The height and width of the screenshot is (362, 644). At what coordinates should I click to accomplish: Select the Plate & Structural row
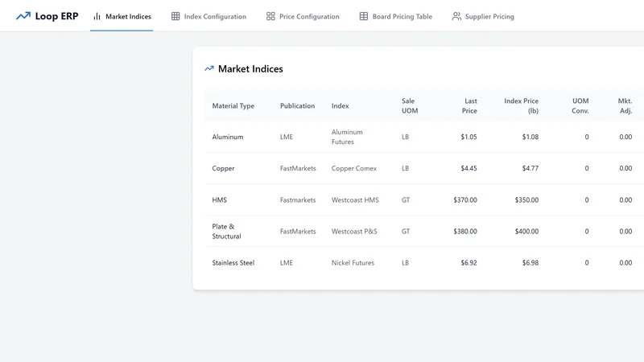[x=424, y=231]
